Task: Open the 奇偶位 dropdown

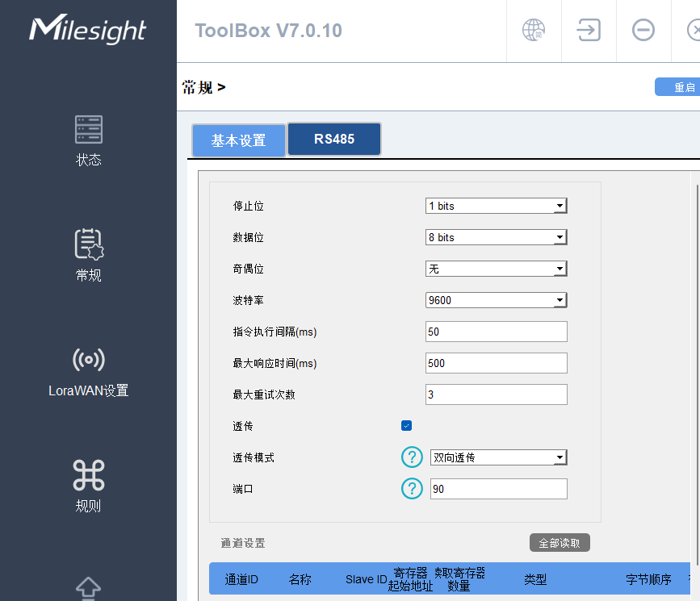Action: click(x=496, y=269)
